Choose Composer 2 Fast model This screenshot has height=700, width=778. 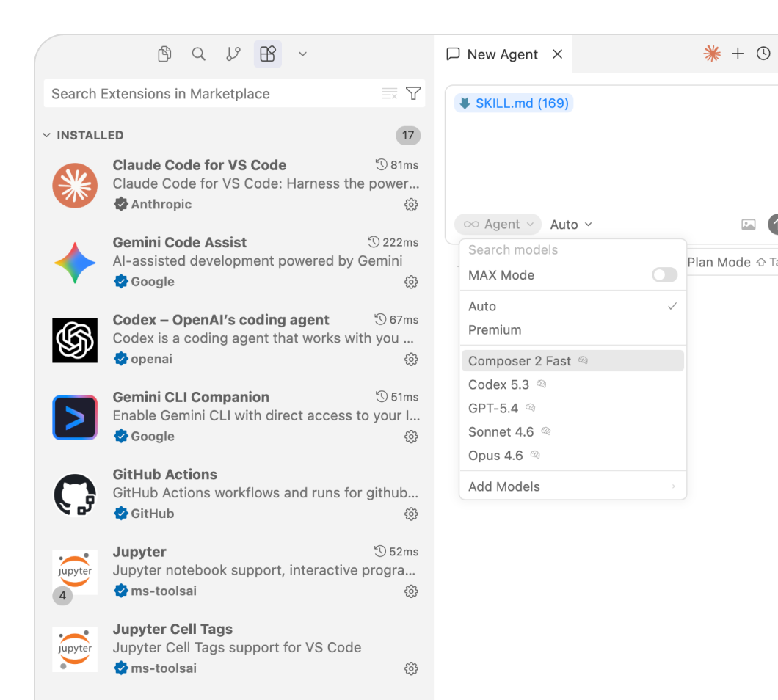point(573,361)
